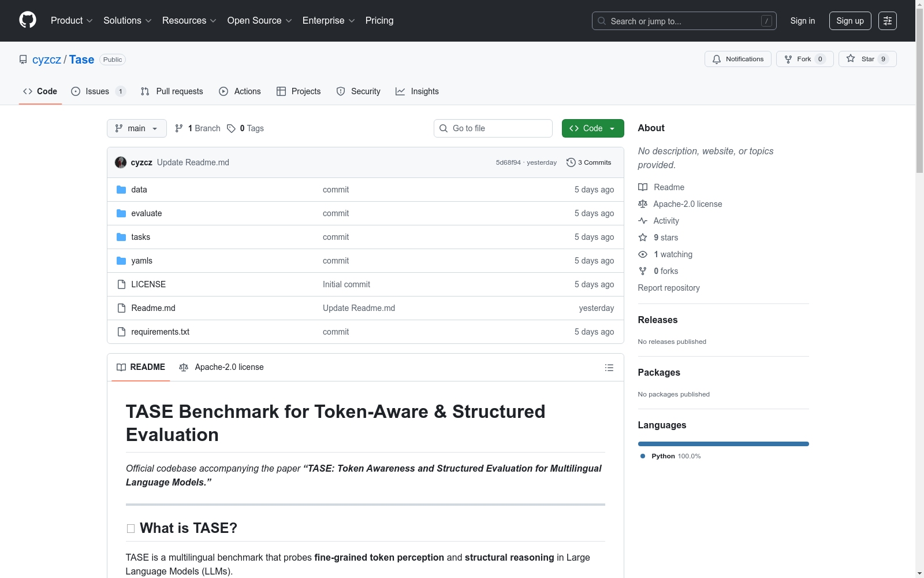Focus the Go to file input

tap(493, 128)
